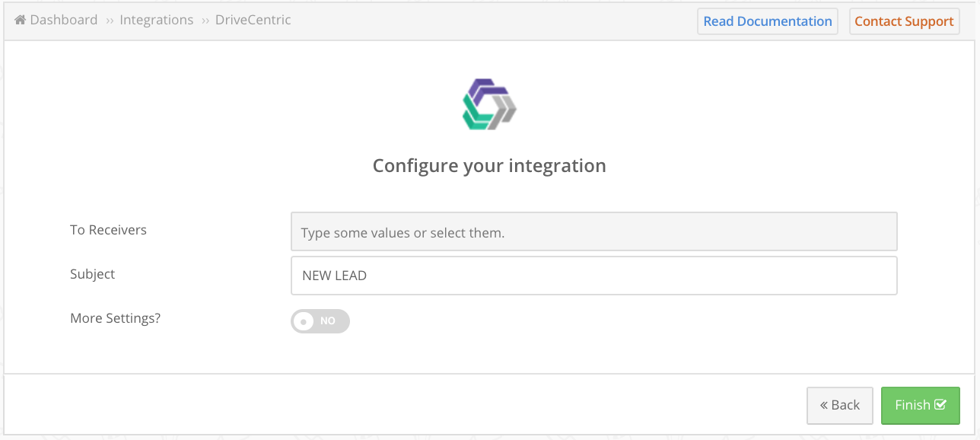
Task: Click the More Settings? label
Action: [x=116, y=318]
